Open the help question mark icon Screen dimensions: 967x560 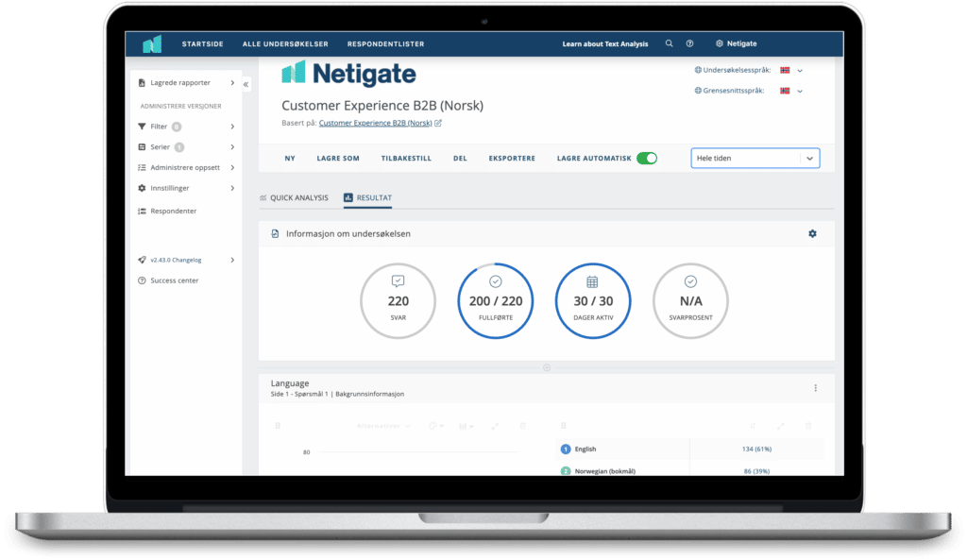(x=689, y=43)
